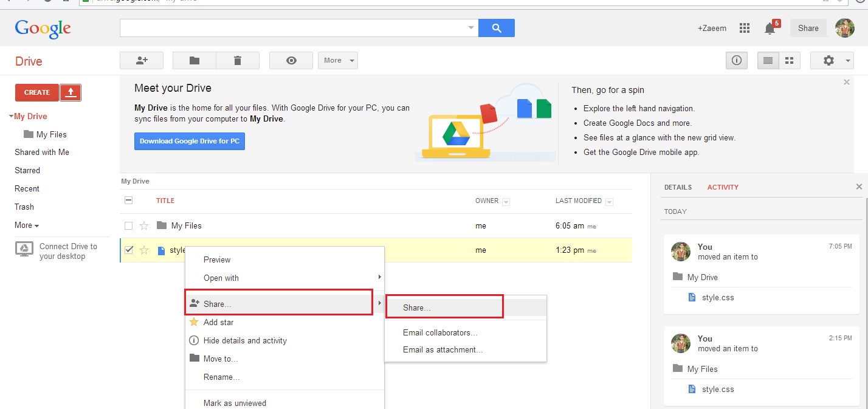Sort by the Title column header
868x409 pixels.
(x=165, y=201)
